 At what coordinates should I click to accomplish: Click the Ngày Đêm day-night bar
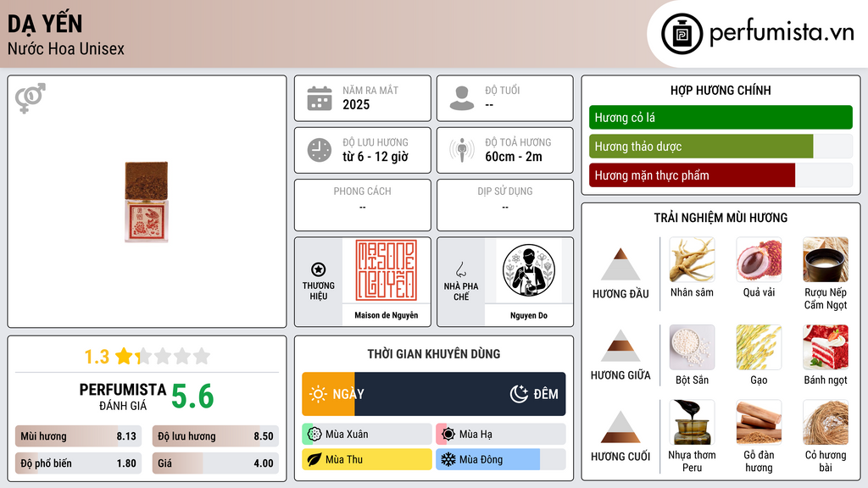click(434, 394)
